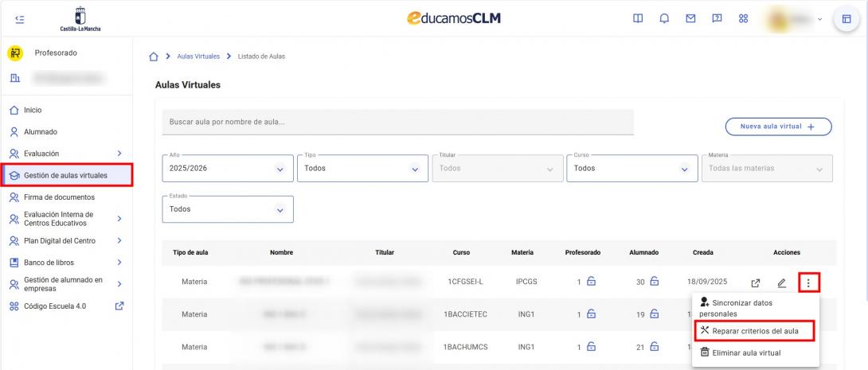868x370 pixels.
Task: Open Aulas Virtuales breadcrumb link
Action: point(197,56)
